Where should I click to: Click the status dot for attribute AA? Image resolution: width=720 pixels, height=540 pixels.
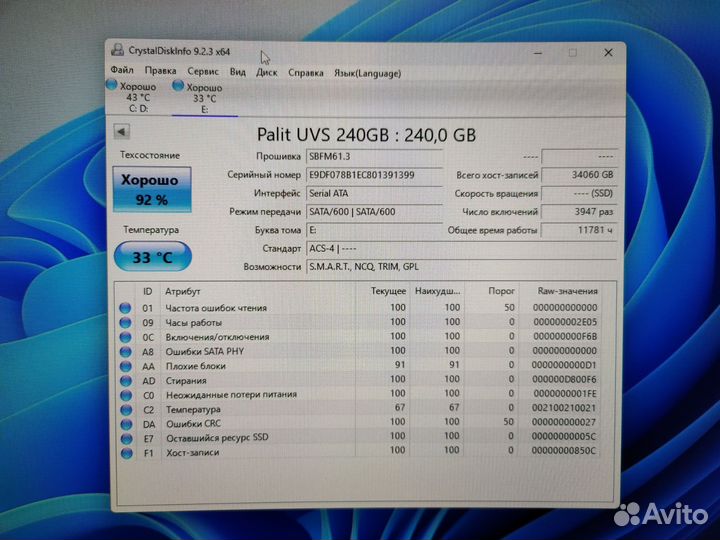[126, 366]
